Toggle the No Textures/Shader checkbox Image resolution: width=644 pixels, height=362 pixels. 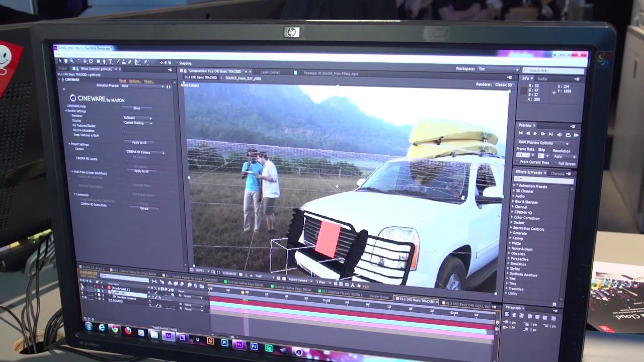coord(125,127)
